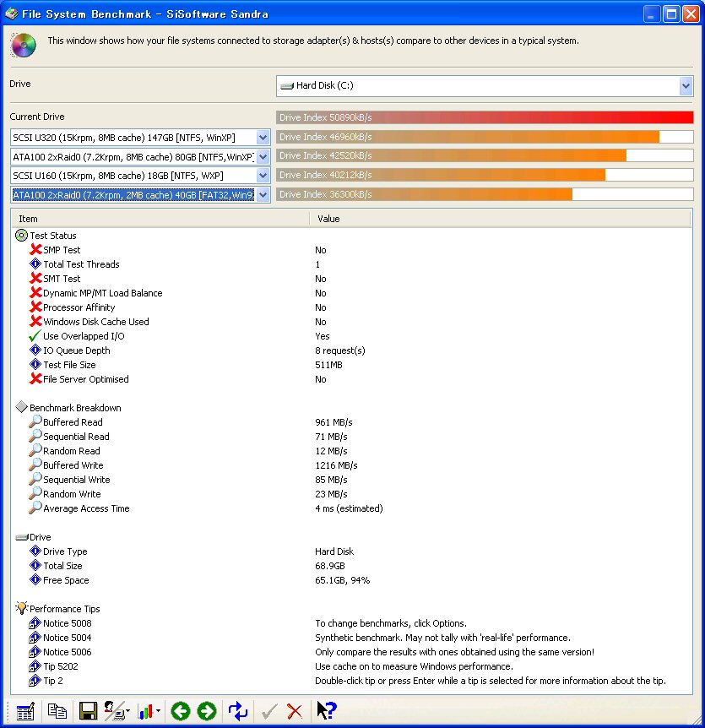Select the Notice 5006 row
The width and height of the screenshot is (705, 728).
(351, 652)
